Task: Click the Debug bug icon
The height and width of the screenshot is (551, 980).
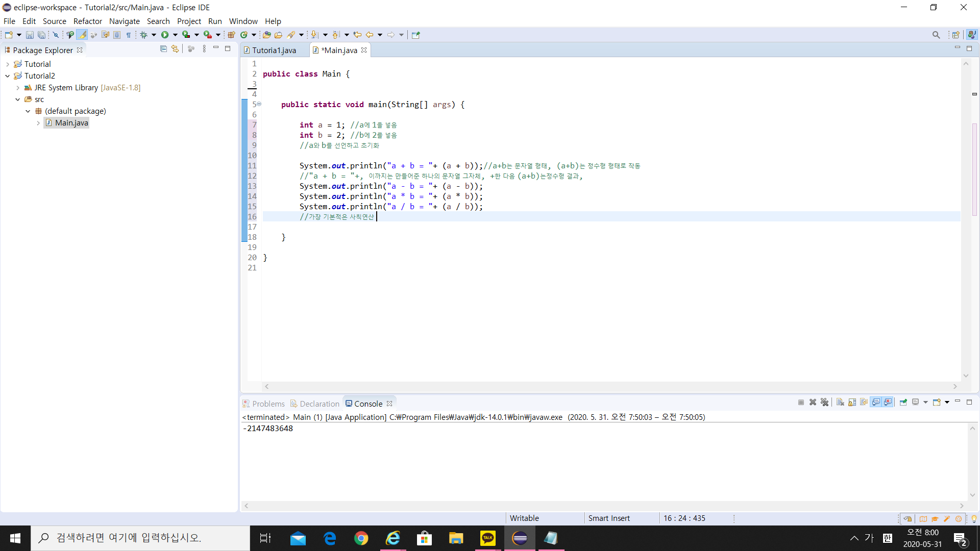Action: tap(143, 35)
